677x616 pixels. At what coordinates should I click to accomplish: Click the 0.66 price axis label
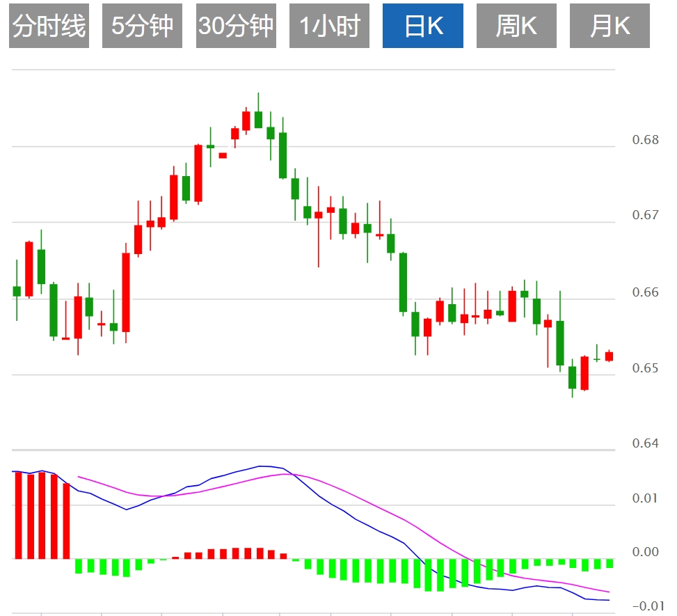(x=646, y=292)
